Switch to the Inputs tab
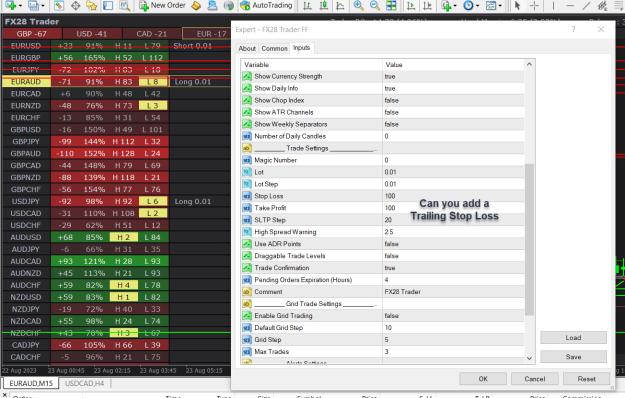The height and width of the screenshot is (398, 625). pos(301,48)
